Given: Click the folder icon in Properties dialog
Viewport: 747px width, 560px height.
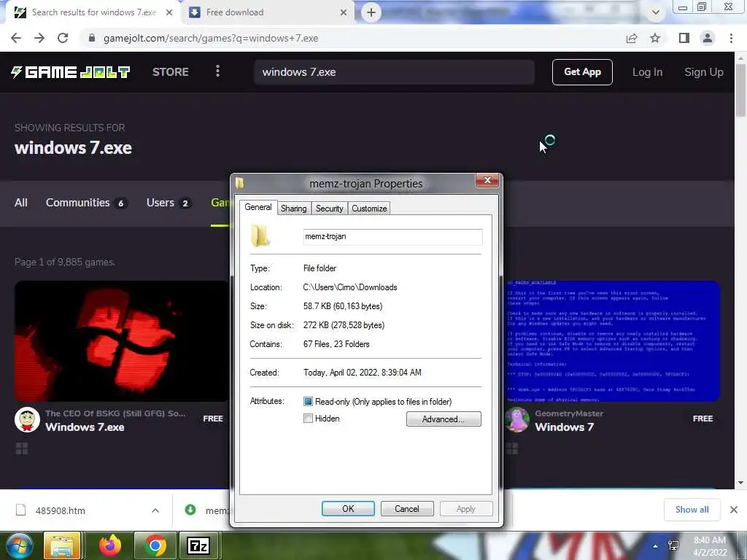Looking at the screenshot, I should [260, 236].
